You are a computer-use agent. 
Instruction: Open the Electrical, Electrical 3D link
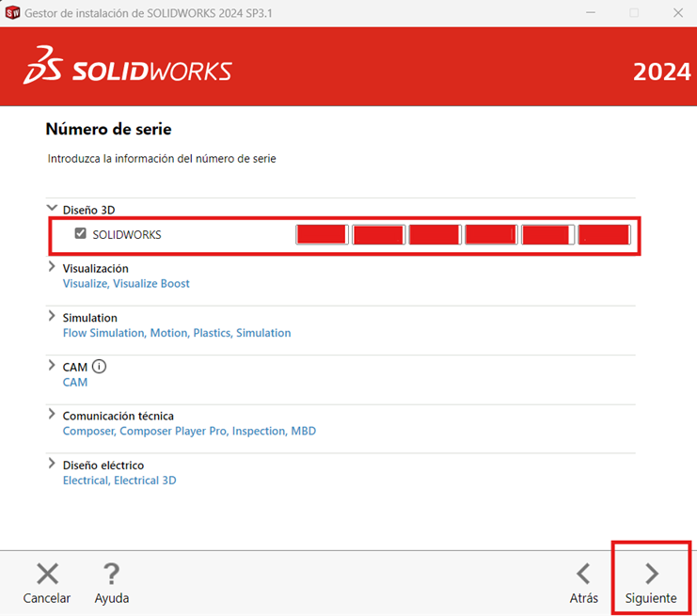pos(119,481)
